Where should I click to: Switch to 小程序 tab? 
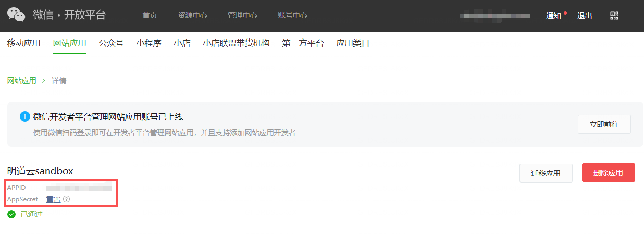tap(148, 43)
